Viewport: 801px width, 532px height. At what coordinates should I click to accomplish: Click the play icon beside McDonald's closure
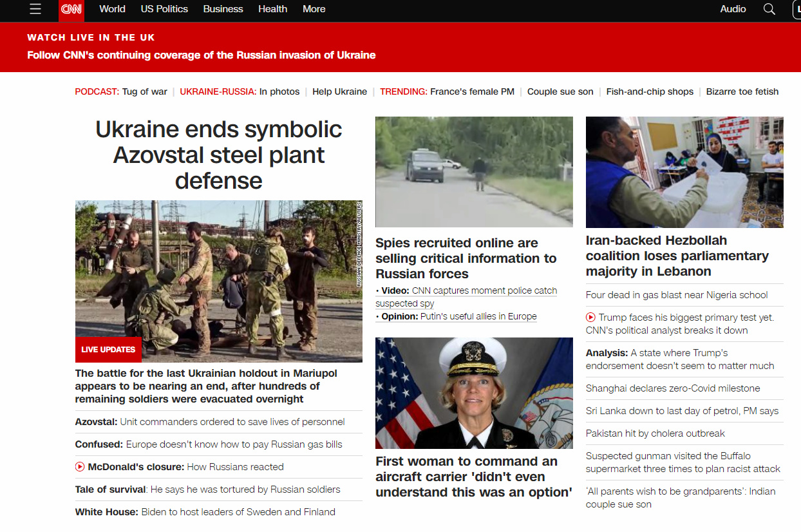80,467
